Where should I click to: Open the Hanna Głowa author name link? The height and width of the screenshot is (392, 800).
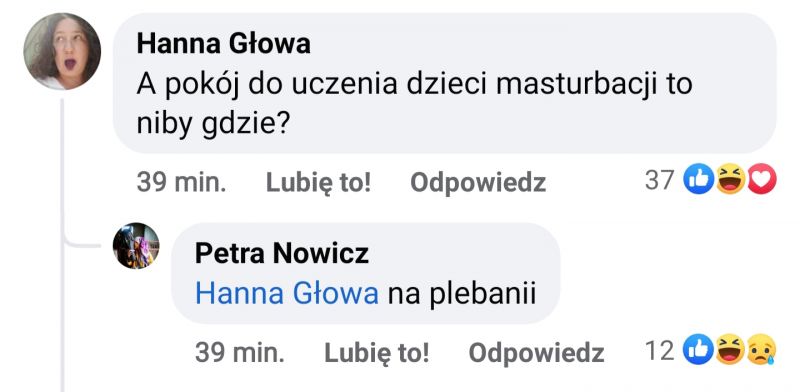pos(223,44)
